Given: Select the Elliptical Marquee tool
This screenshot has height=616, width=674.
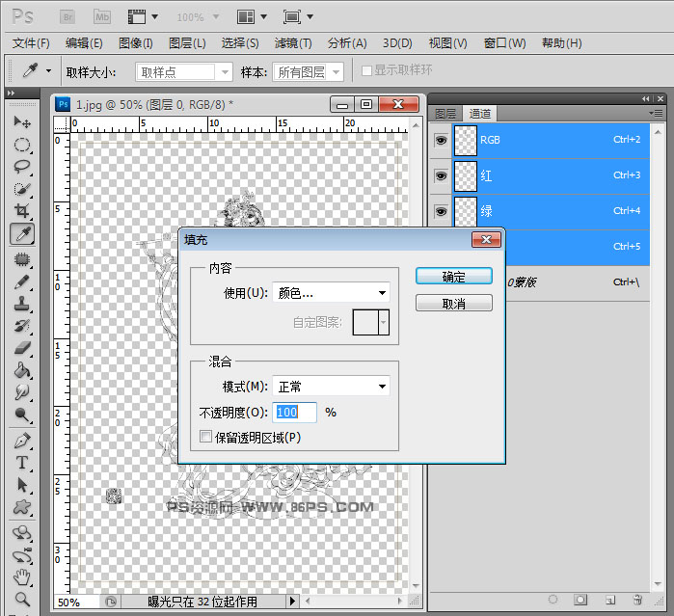Looking at the screenshot, I should (22, 145).
